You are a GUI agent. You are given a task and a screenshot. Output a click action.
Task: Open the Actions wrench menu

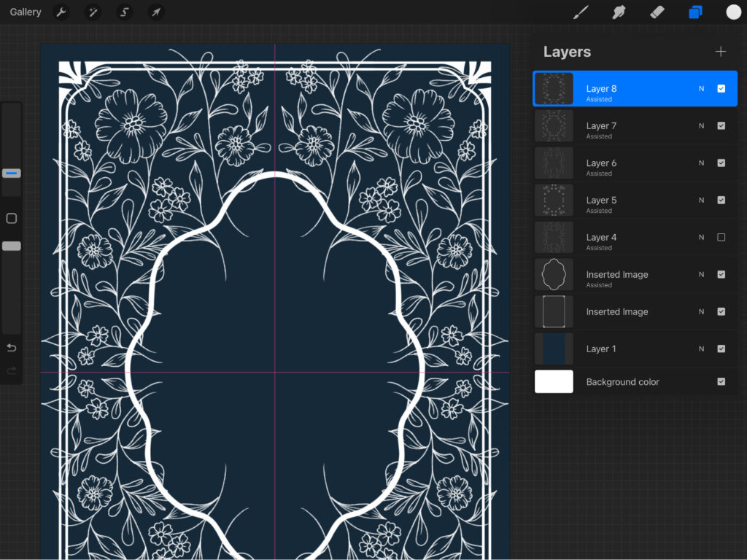click(x=62, y=12)
